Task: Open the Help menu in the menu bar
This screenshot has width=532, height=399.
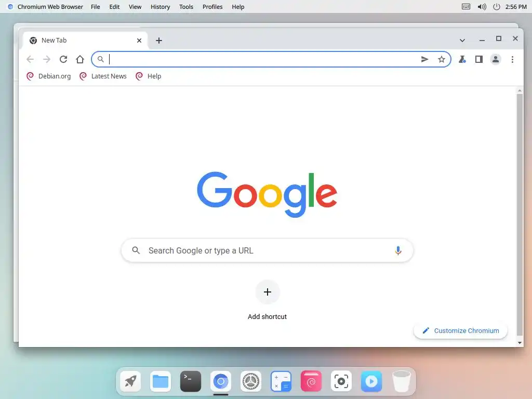Action: 238,7
